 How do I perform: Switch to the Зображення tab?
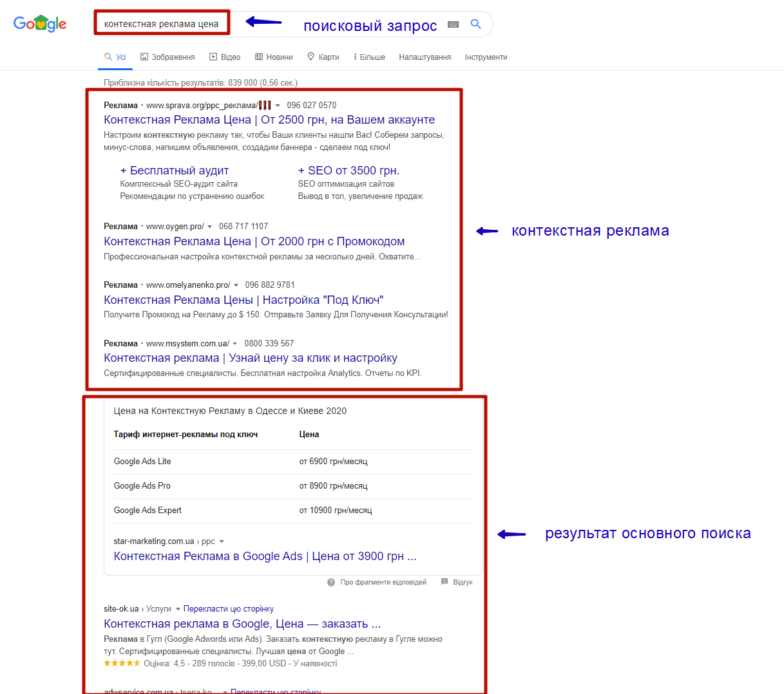click(x=167, y=57)
